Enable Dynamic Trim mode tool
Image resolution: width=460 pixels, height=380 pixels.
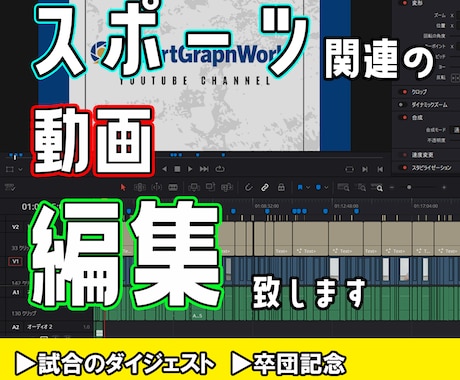coord(156,187)
